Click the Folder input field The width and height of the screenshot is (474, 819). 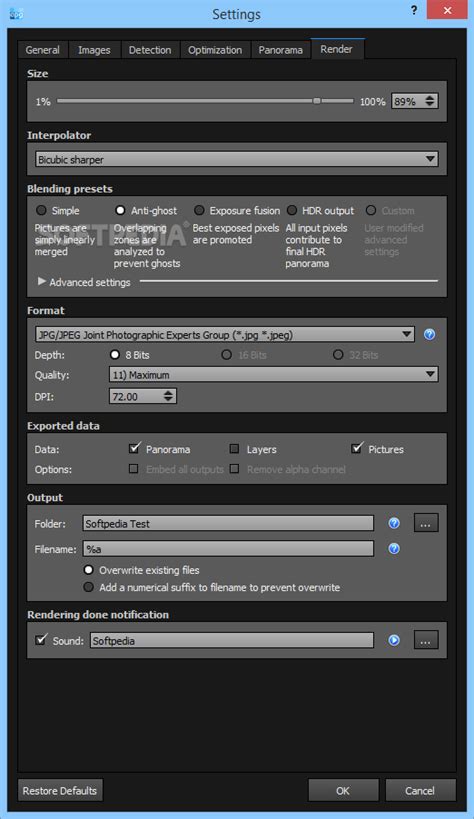click(228, 523)
